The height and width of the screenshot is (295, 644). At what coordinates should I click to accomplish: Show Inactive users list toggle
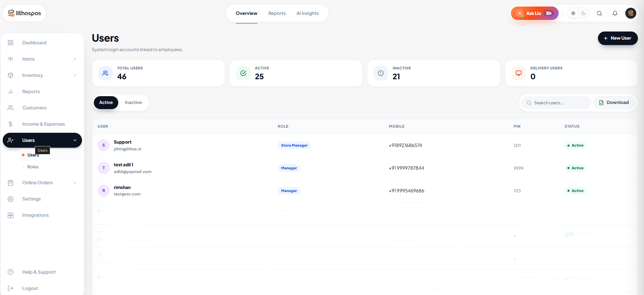coord(133,103)
